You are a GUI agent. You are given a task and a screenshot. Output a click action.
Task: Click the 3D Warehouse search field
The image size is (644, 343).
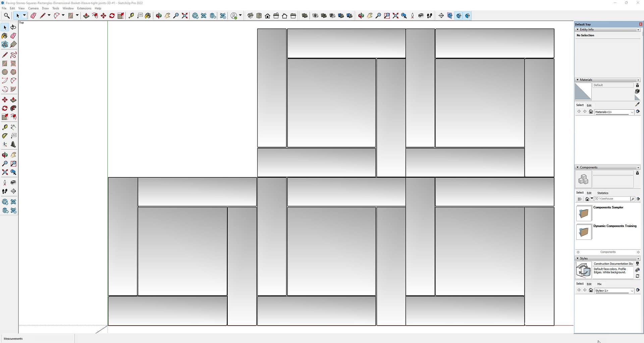[611, 199]
